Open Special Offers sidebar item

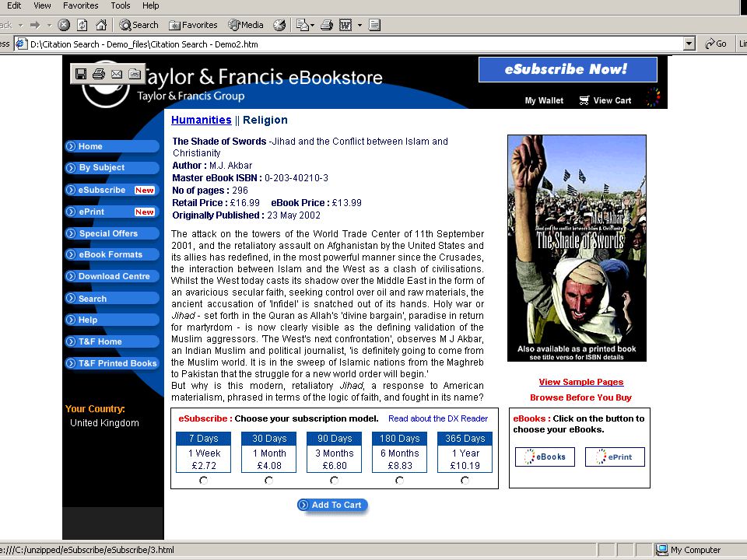click(x=112, y=233)
